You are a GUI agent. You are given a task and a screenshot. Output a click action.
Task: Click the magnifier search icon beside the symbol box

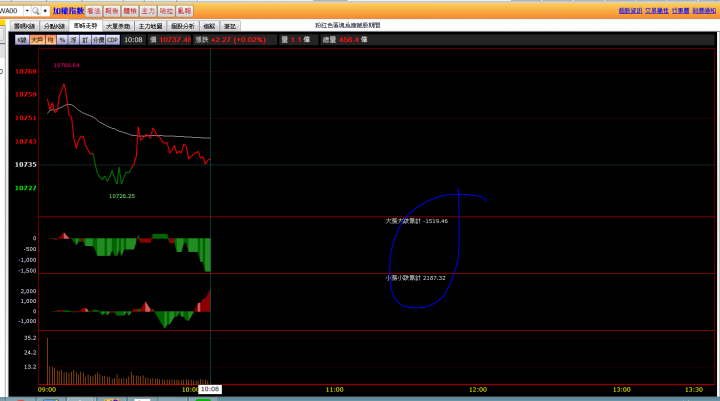click(x=36, y=11)
